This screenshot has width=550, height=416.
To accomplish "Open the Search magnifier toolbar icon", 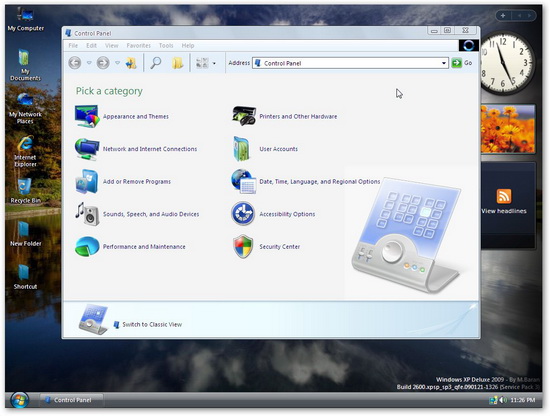I will coord(156,63).
